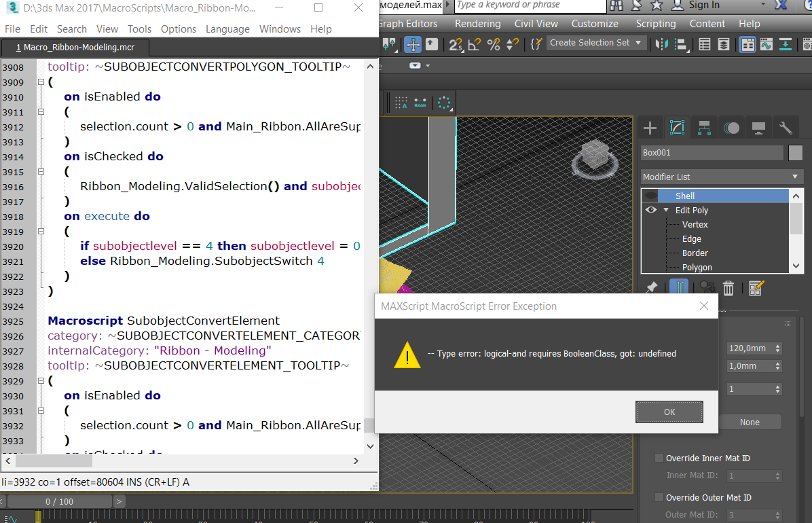Viewport: 812px width, 523px height.
Task: Toggle Percent Snap on the main toolbar
Action: (493, 44)
